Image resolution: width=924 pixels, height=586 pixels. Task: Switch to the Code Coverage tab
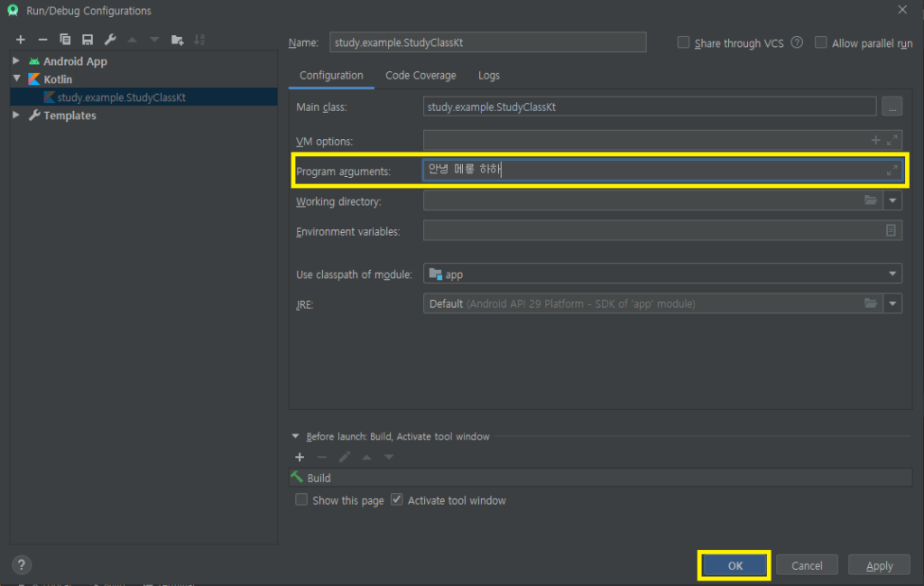point(420,76)
